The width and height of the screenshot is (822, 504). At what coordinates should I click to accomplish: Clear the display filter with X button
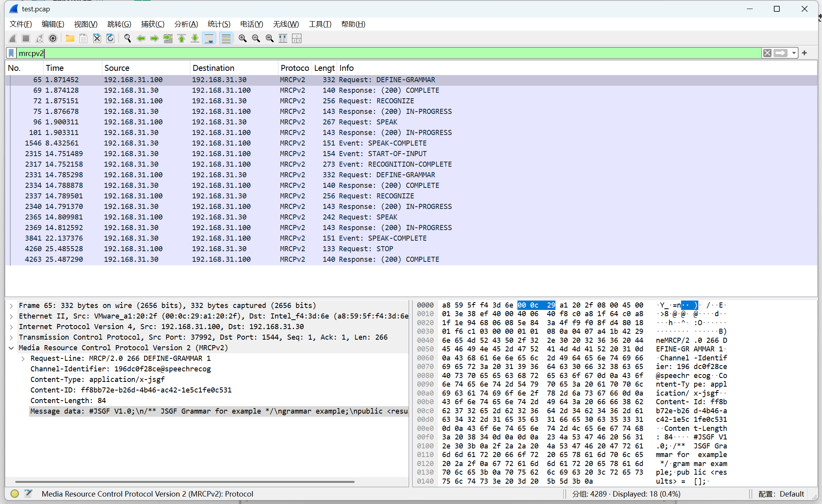pos(767,53)
